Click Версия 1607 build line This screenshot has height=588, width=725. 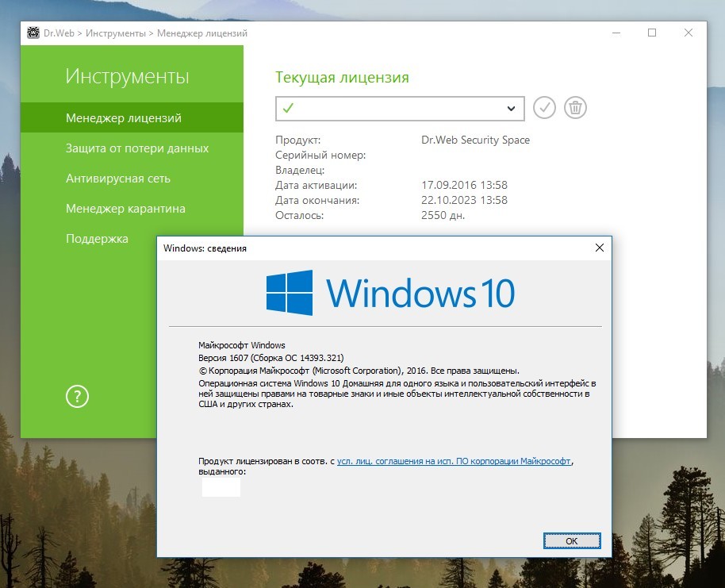coord(271,358)
